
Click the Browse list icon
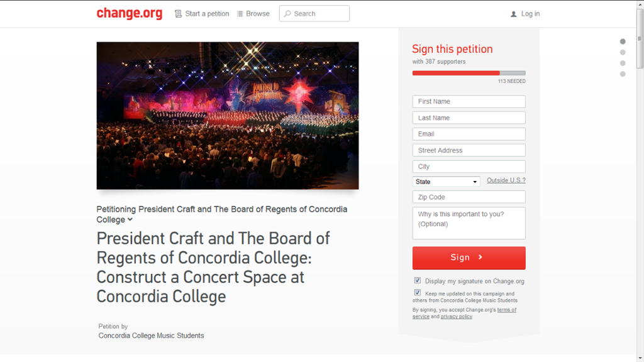240,14
